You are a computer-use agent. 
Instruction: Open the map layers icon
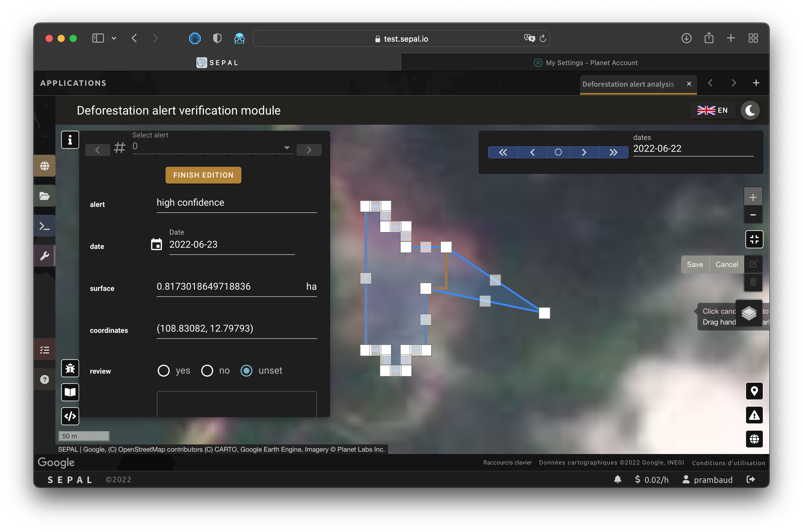749,313
